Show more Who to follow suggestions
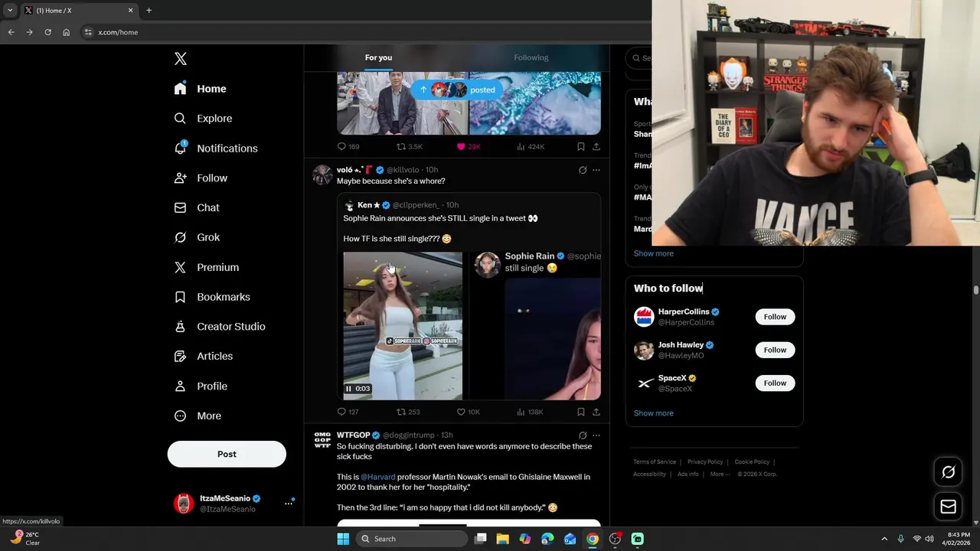The height and width of the screenshot is (551, 980). pyautogui.click(x=653, y=413)
